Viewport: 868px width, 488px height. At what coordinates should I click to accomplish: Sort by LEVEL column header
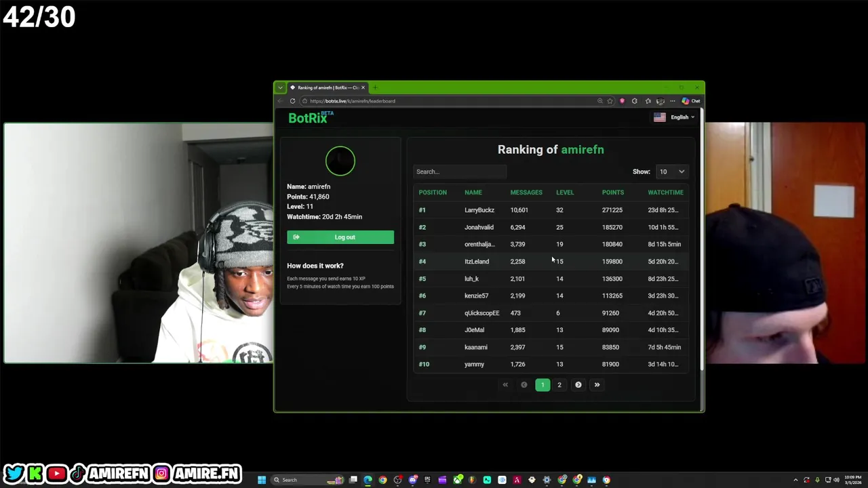coord(565,192)
